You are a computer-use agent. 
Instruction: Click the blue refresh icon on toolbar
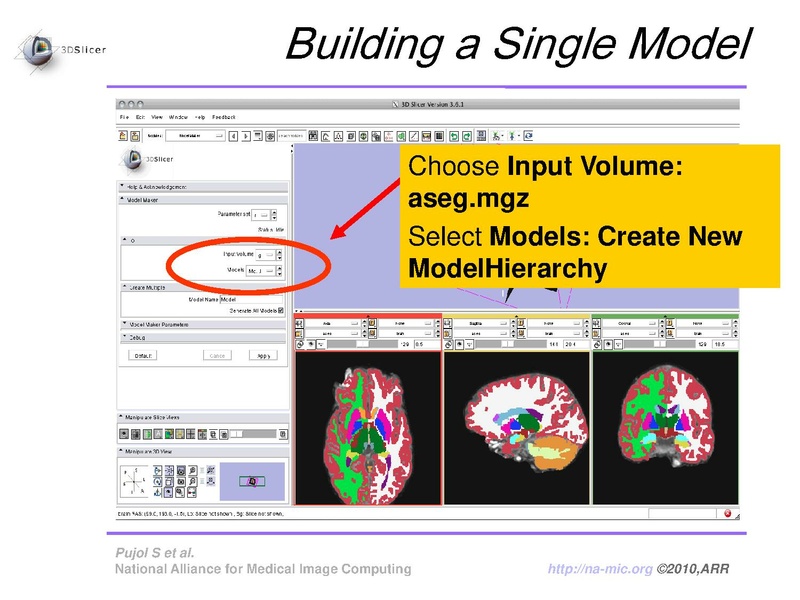coord(529,136)
